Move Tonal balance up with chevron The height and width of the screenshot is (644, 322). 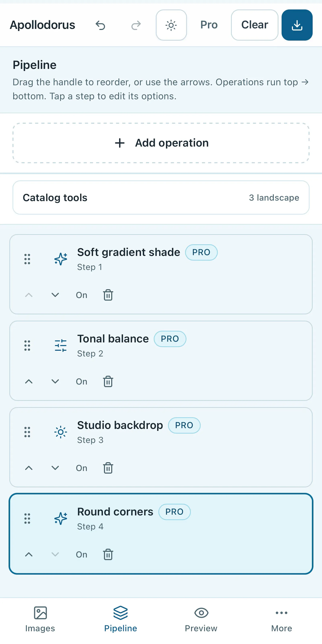[x=29, y=381]
